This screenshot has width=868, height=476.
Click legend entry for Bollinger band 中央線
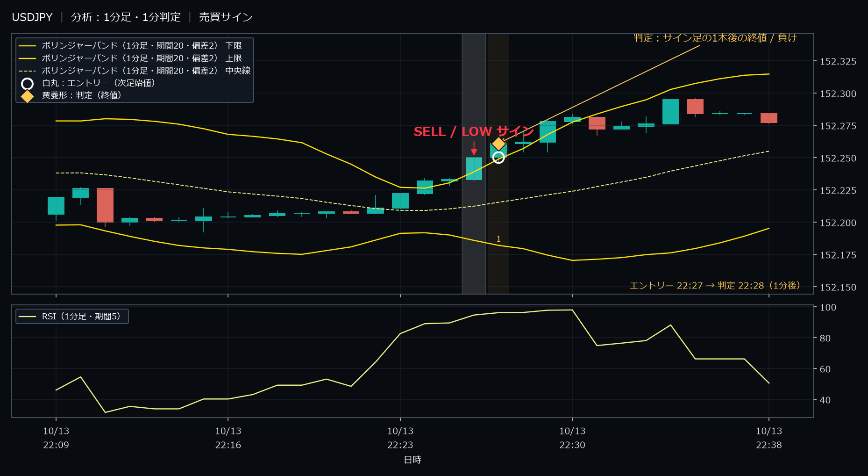[x=135, y=71]
